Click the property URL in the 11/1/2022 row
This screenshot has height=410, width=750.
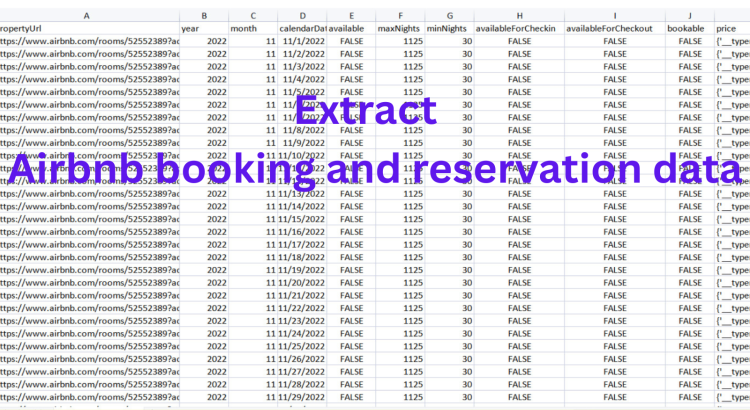(x=89, y=41)
